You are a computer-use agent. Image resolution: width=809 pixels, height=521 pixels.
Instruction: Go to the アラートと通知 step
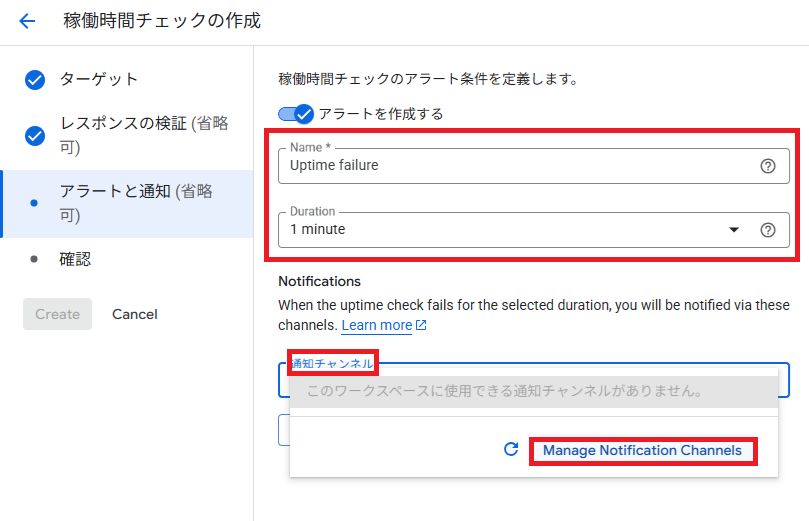pyautogui.click(x=135, y=203)
